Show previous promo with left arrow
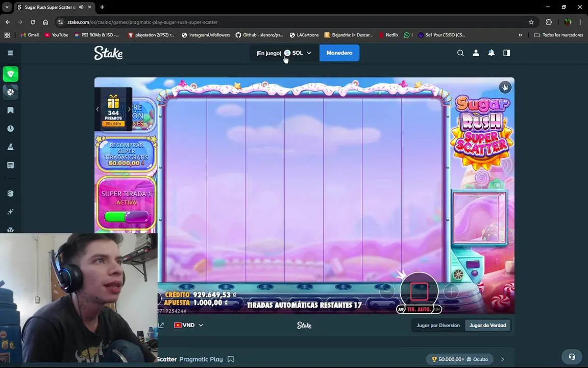The height and width of the screenshot is (368, 588). (x=97, y=109)
